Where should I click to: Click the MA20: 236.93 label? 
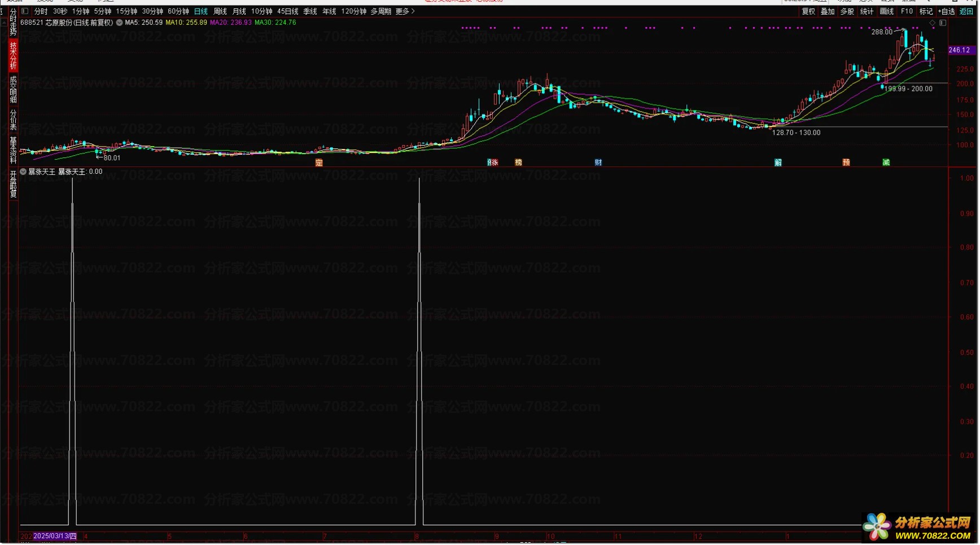(x=231, y=23)
